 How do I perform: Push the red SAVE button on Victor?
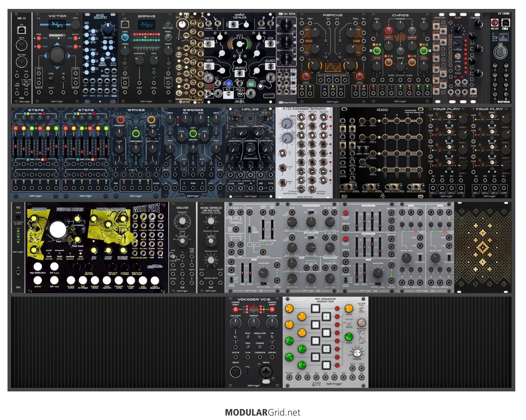coord(75,38)
